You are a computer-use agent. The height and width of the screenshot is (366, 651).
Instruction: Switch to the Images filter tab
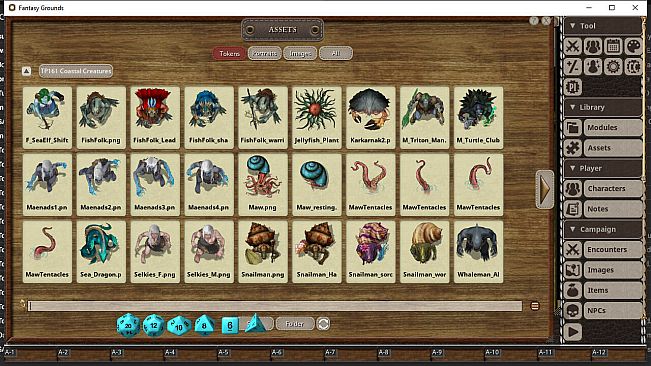[300, 53]
